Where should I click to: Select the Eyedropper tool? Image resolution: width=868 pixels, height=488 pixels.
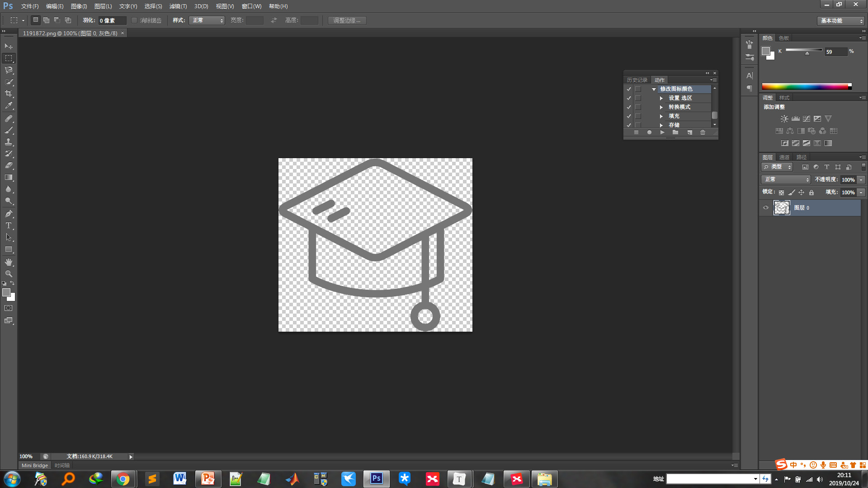click(9, 106)
